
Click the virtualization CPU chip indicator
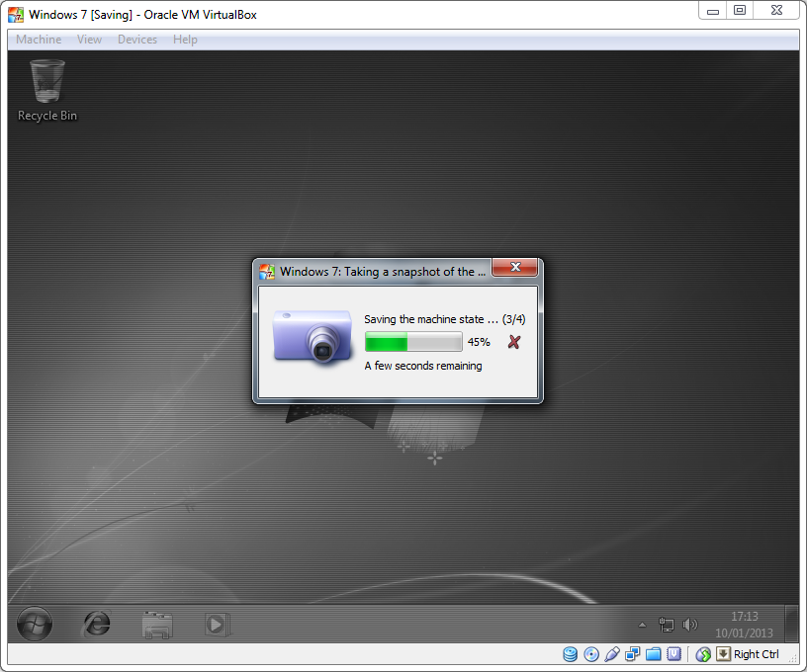coord(673,654)
